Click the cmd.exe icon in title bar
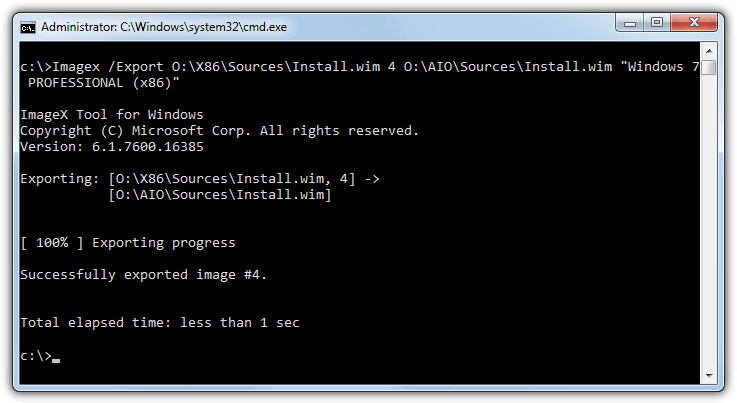The image size is (737, 403). tap(28, 28)
